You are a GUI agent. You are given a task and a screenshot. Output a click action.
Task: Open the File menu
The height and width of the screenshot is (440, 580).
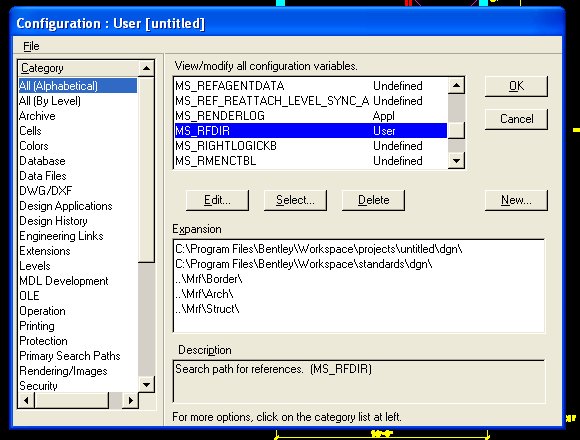coord(31,46)
